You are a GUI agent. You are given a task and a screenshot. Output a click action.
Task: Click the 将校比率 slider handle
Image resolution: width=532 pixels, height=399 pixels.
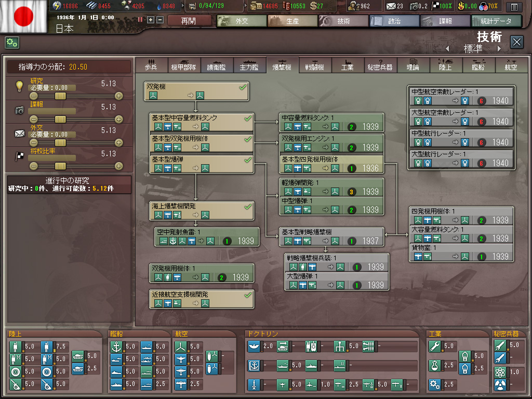coord(61,166)
